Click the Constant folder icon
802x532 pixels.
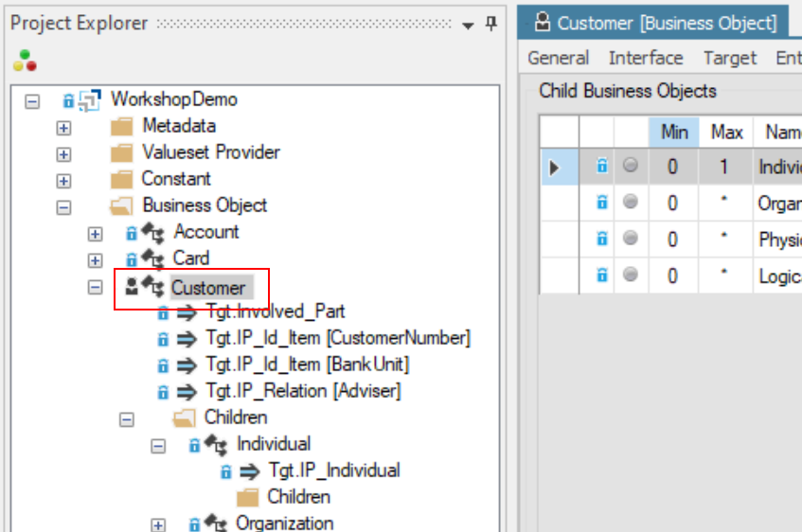120,179
